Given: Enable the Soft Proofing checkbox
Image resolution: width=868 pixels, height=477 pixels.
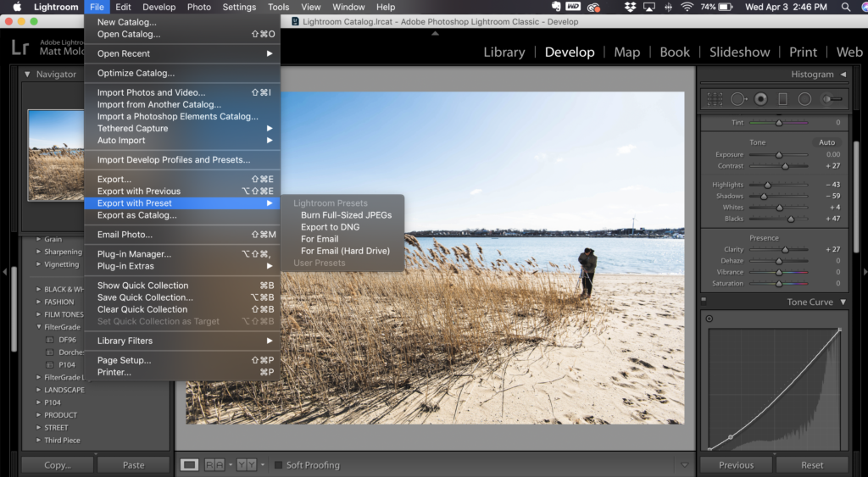Looking at the screenshot, I should (x=278, y=465).
